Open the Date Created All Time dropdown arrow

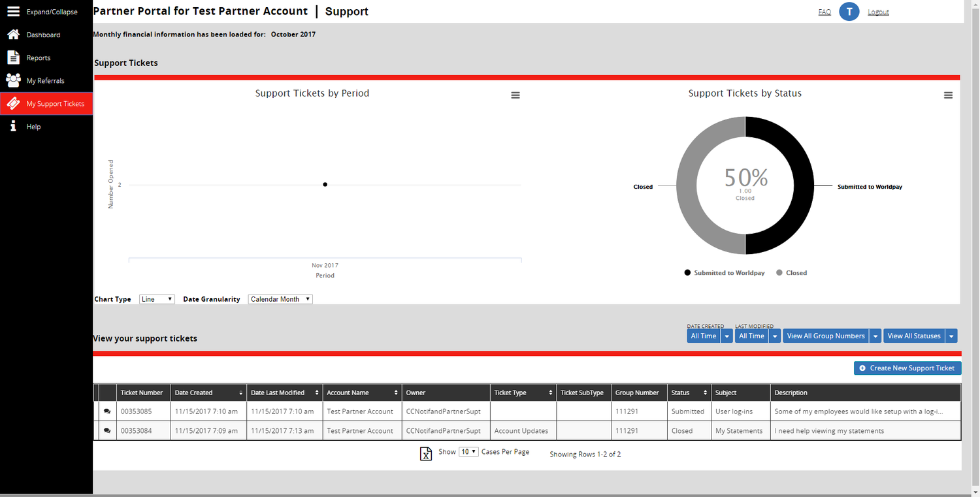[727, 336]
